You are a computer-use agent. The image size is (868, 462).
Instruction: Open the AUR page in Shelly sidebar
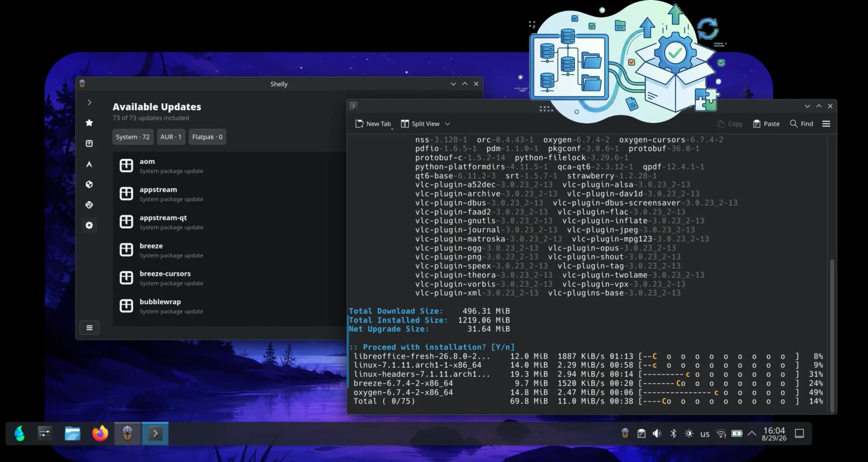(x=89, y=164)
